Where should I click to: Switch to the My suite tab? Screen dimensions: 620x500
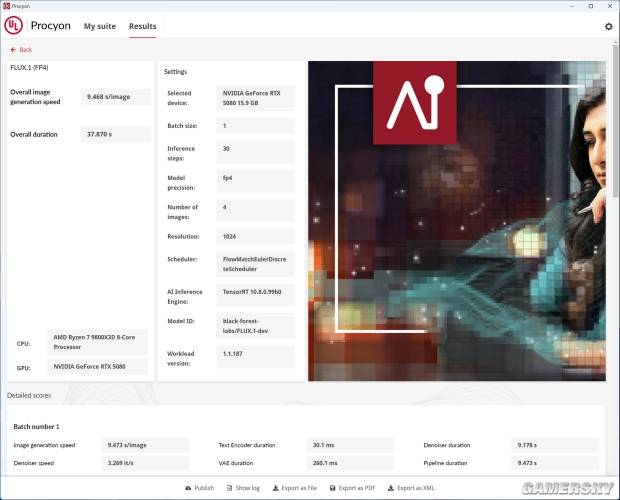coord(100,26)
